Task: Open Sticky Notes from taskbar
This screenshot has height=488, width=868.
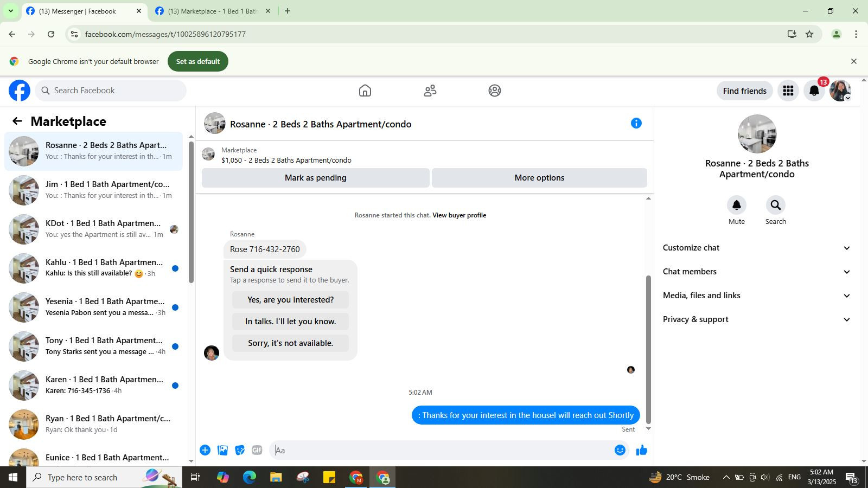Action: [x=329, y=477]
